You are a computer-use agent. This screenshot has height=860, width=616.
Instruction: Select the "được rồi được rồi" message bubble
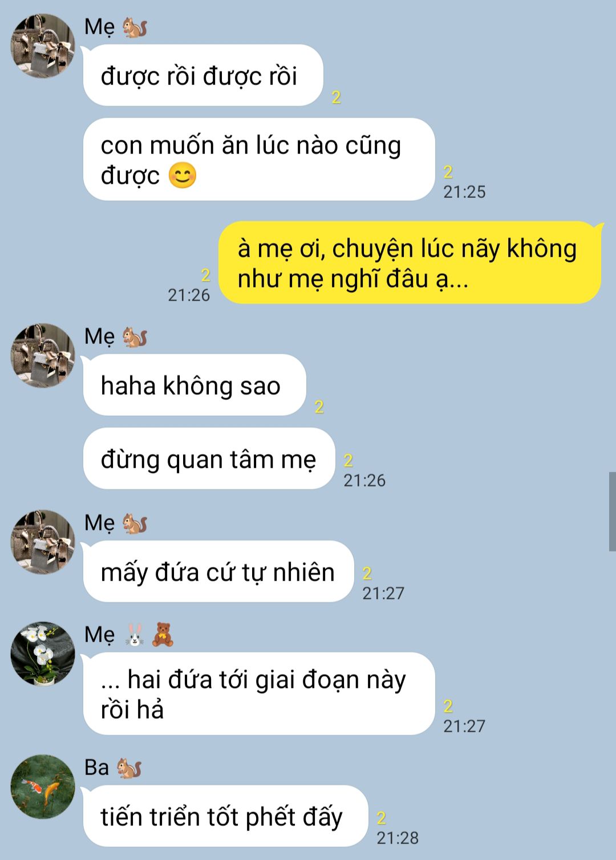(x=203, y=75)
